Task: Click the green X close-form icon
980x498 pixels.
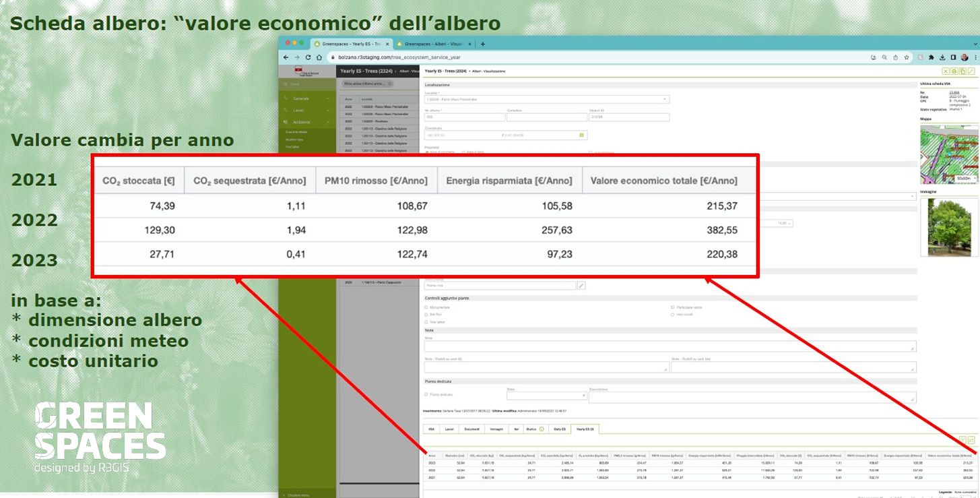Action: (946, 71)
